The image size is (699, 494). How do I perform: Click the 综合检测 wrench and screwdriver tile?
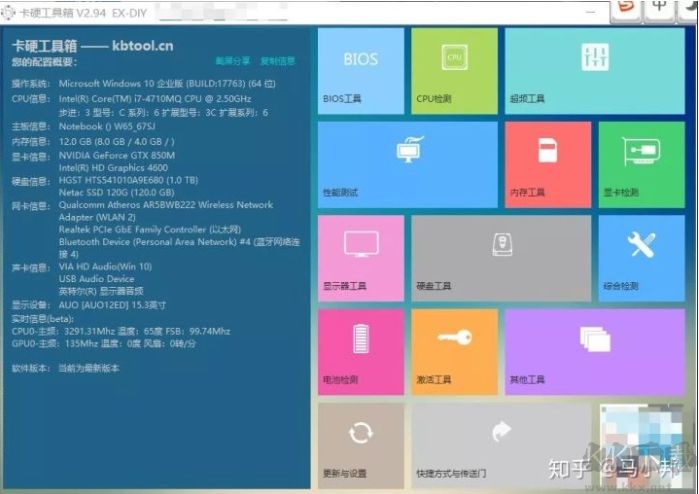tap(641, 258)
